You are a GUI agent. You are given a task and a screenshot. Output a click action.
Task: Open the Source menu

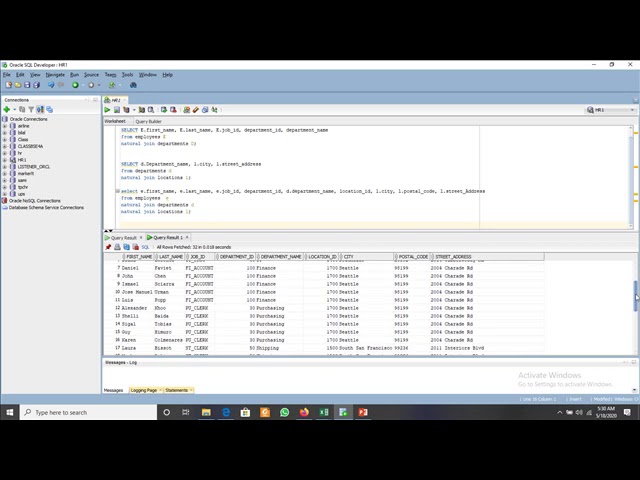(91, 75)
